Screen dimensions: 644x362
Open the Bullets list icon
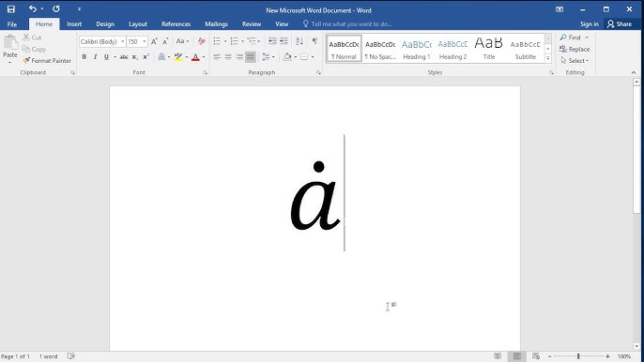[x=217, y=41]
